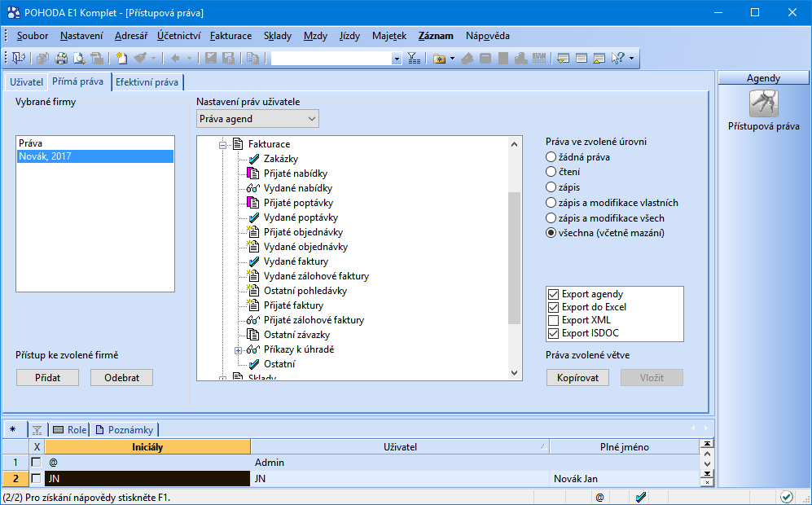This screenshot has width=812, height=505.
Task: Expand the 'Příkazy k úhradě' tree node
Action: pos(238,350)
